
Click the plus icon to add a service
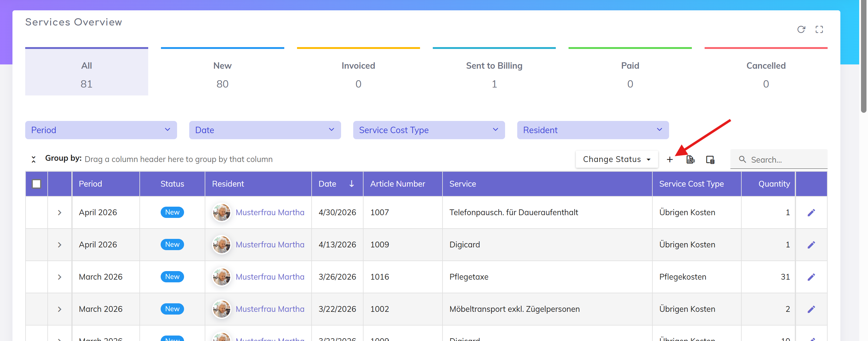(x=670, y=160)
